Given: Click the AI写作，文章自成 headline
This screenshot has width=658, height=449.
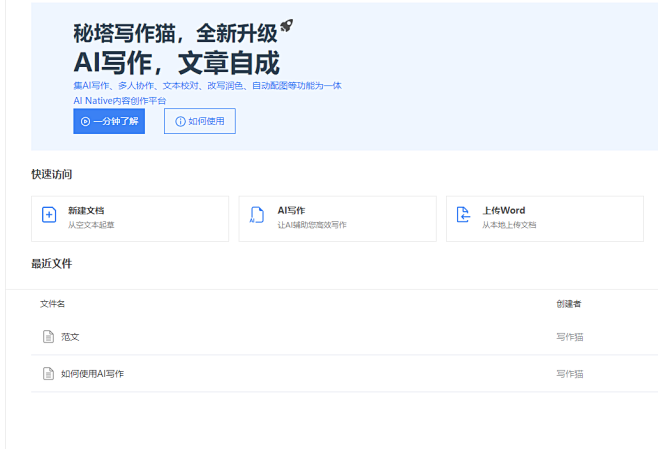Looking at the screenshot, I should pos(177,63).
